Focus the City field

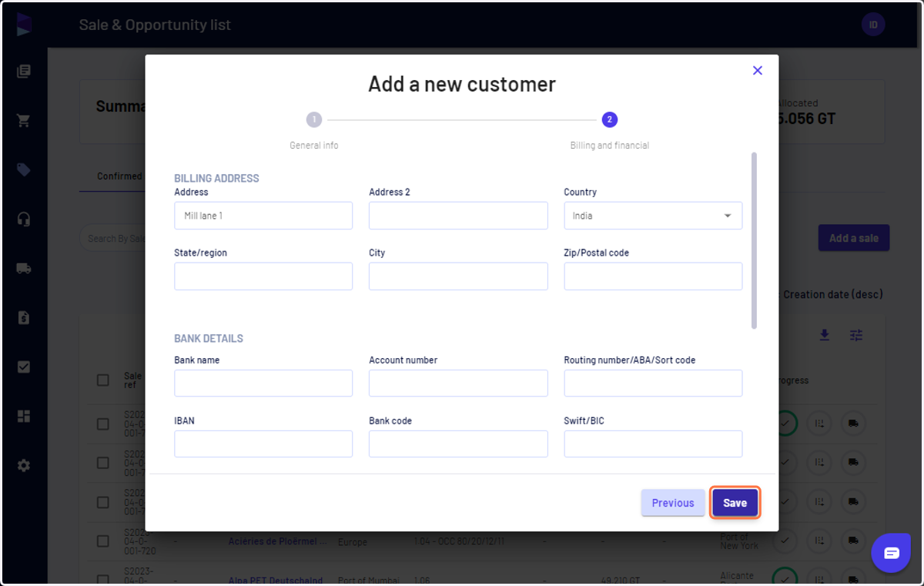coord(458,276)
